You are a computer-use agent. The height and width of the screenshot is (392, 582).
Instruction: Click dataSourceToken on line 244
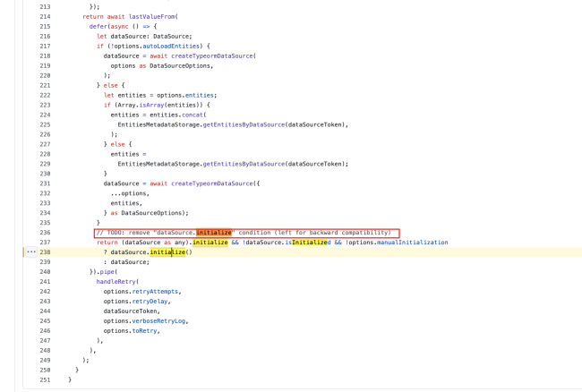click(131, 311)
